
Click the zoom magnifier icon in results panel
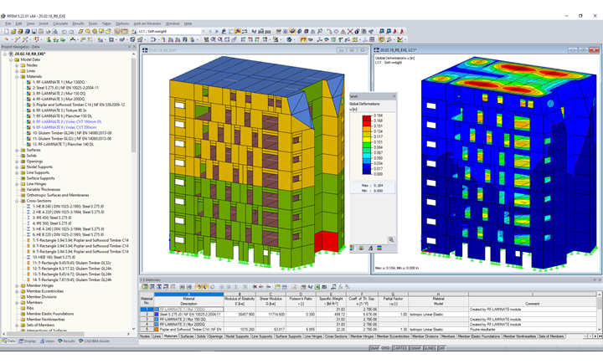point(391,240)
